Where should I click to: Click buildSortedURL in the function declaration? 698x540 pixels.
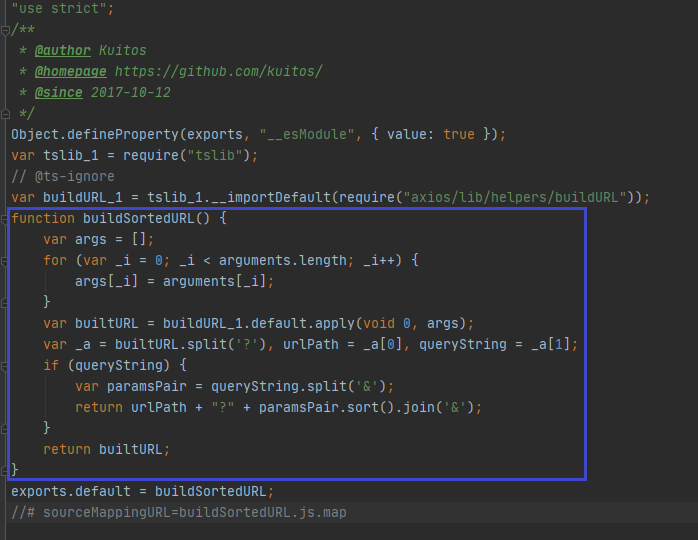click(138, 218)
